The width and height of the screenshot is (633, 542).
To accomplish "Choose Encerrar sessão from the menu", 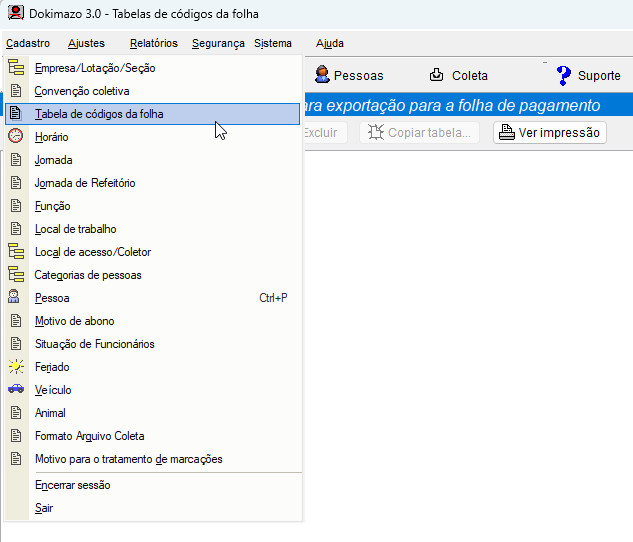I will click(72, 485).
